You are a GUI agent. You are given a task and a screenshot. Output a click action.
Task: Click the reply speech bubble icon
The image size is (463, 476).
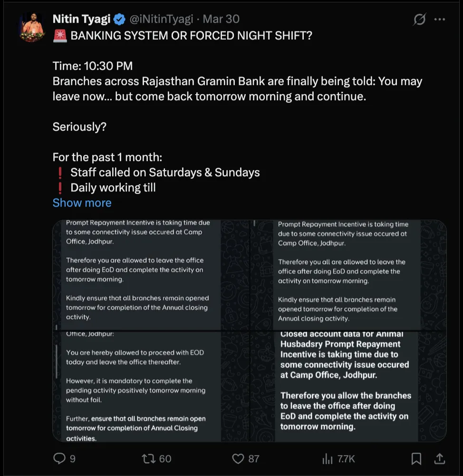tap(59, 458)
